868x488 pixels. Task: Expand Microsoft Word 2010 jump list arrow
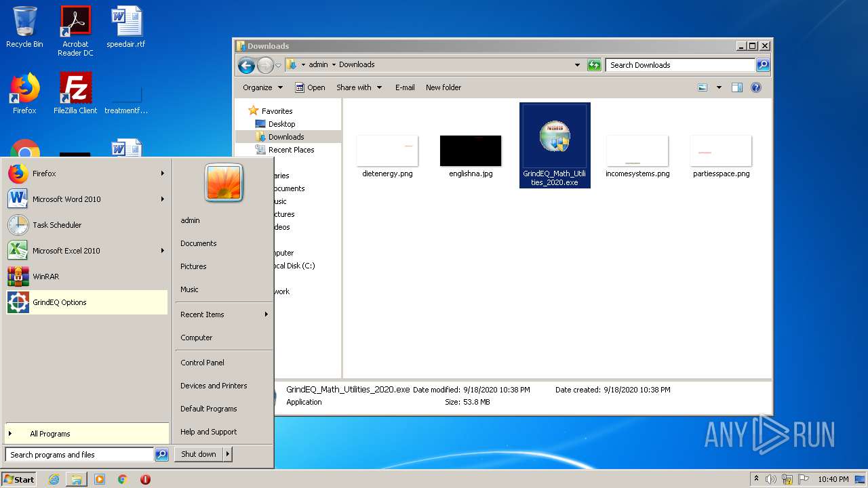click(162, 199)
